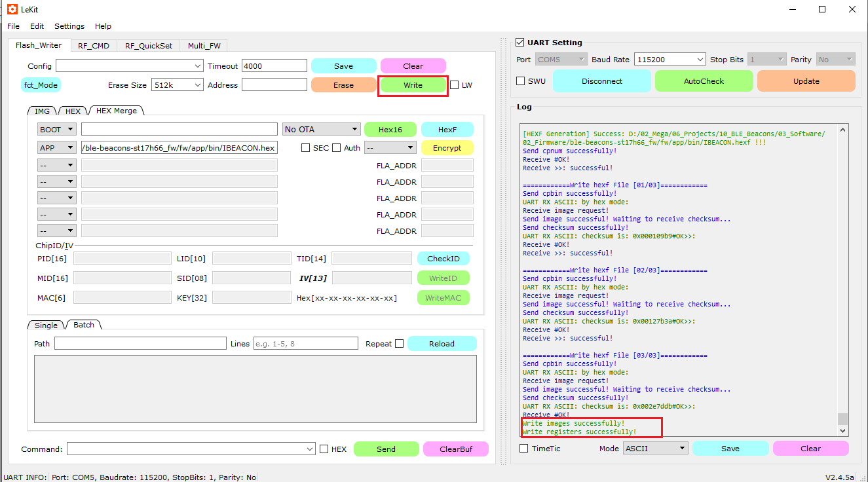
Task: Switch to the Multi_FW tab
Action: point(204,46)
